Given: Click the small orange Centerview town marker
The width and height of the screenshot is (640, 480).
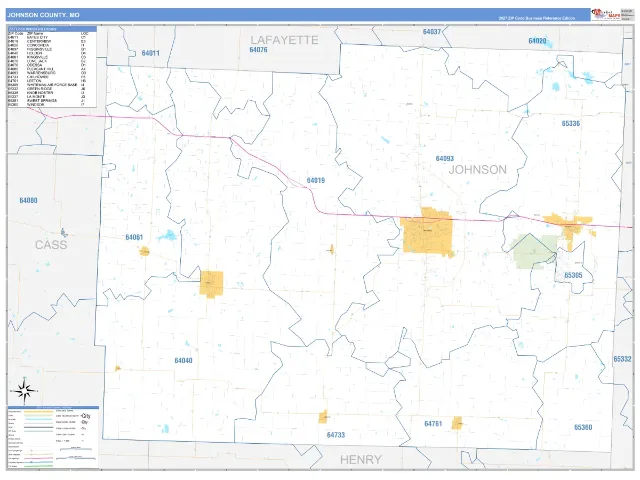Looking at the screenshot, I should click(x=332, y=249).
